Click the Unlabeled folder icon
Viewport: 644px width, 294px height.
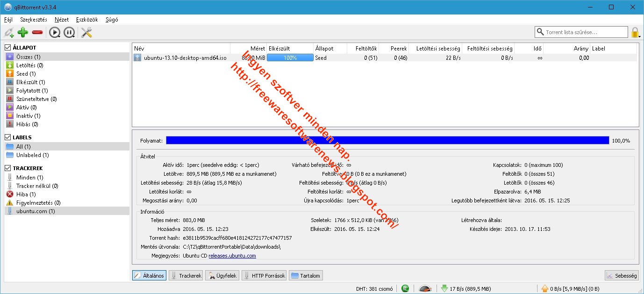click(x=10, y=155)
